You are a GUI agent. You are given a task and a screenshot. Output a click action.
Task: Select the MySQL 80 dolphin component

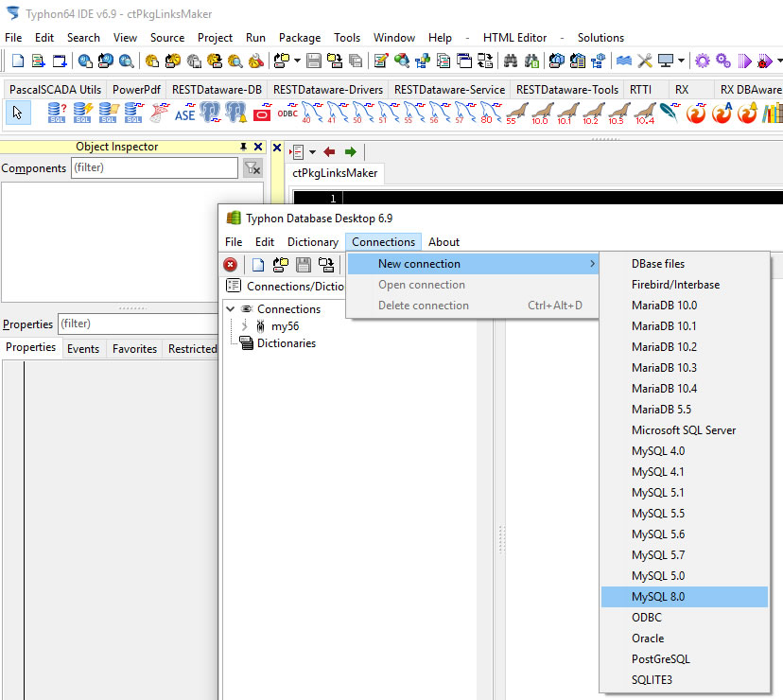(492, 113)
